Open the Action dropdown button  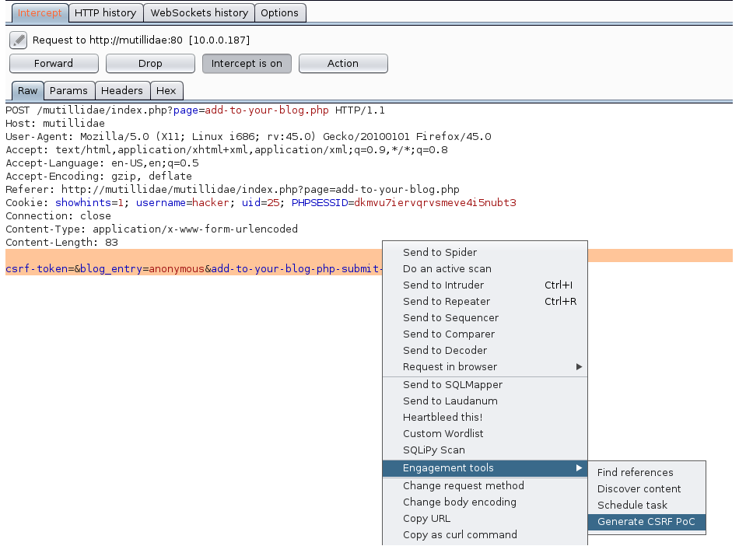342,64
